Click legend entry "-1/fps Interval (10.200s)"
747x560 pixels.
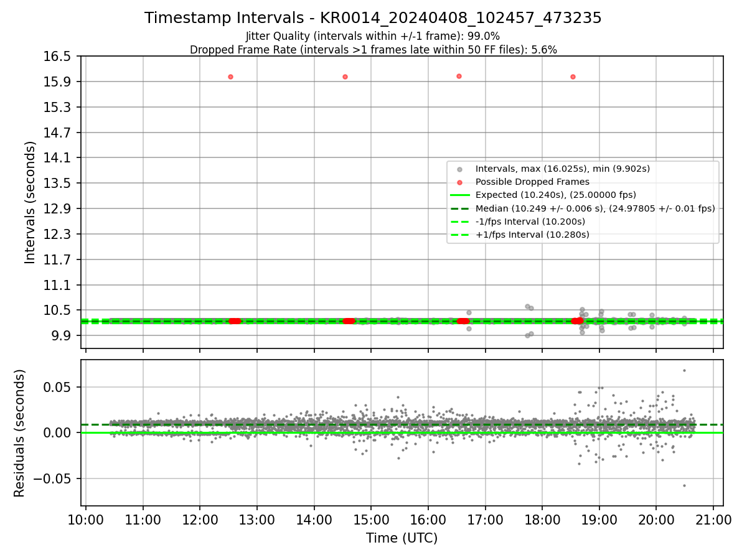pos(530,222)
